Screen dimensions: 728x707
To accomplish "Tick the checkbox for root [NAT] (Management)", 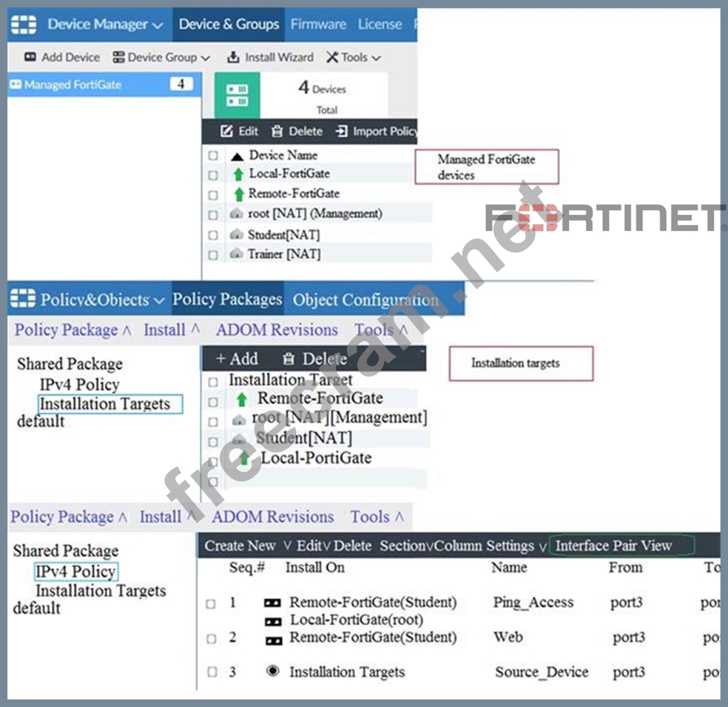I will (213, 215).
